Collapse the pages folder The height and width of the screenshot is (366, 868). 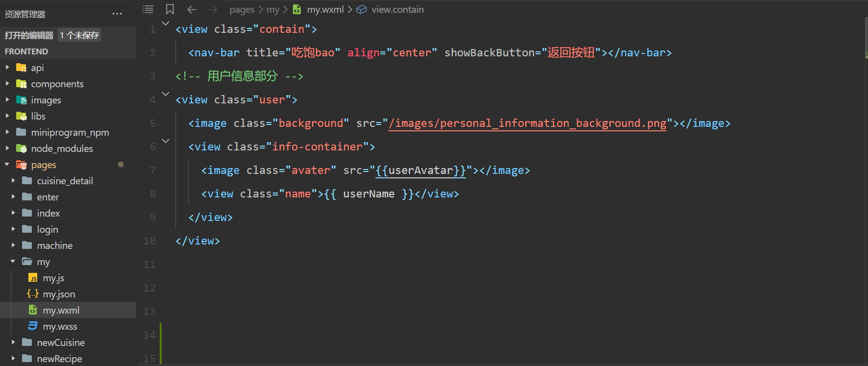click(7, 165)
